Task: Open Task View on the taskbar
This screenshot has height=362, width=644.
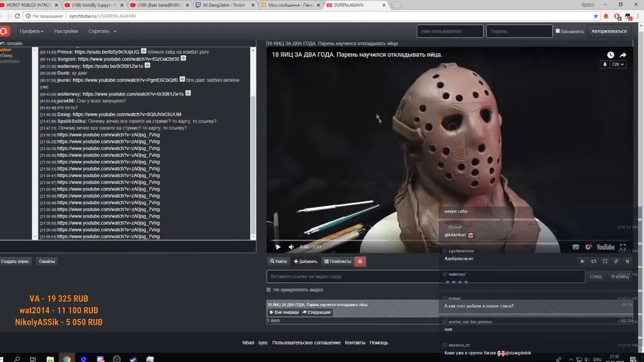Action: [33, 359]
